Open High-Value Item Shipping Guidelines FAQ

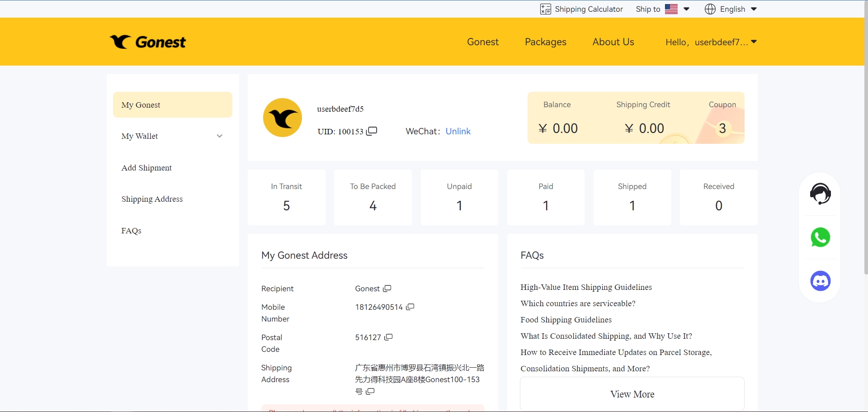[x=586, y=287]
